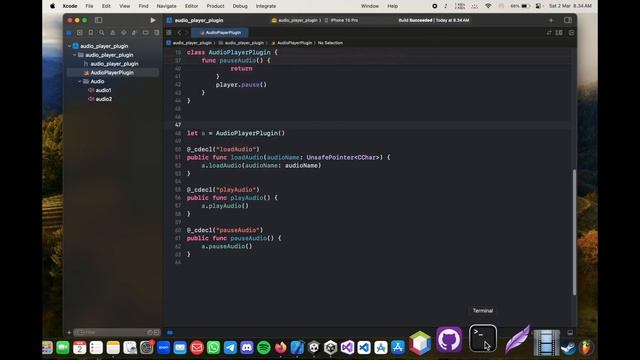This screenshot has height=360, width=640.
Task: Open Spotify from the dock
Action: click(x=264, y=348)
